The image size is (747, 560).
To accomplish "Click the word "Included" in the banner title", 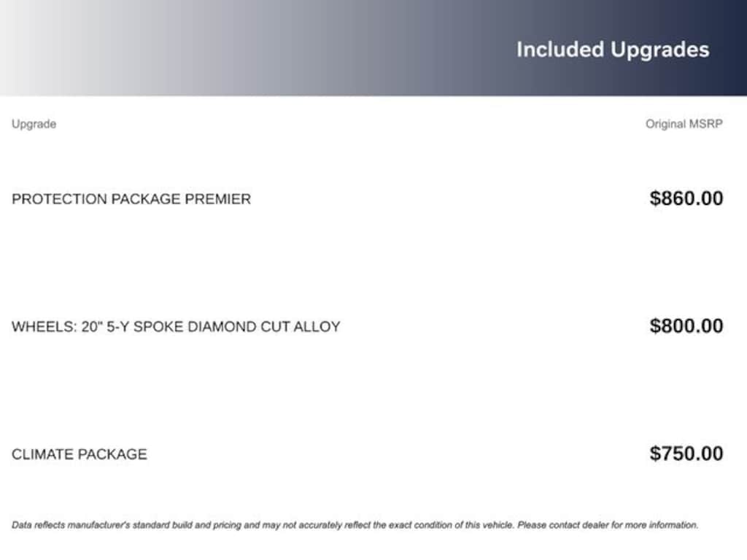I will 560,50.
